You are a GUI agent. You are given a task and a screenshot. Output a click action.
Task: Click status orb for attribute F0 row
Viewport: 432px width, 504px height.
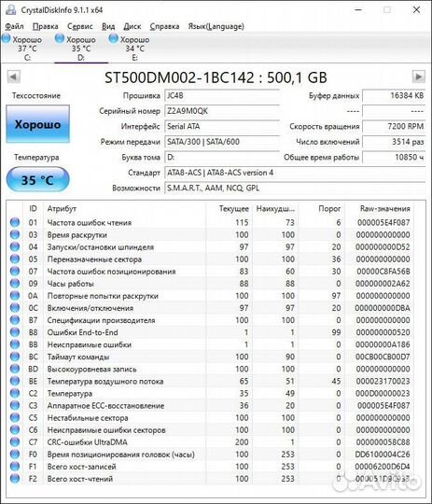coord(15,455)
